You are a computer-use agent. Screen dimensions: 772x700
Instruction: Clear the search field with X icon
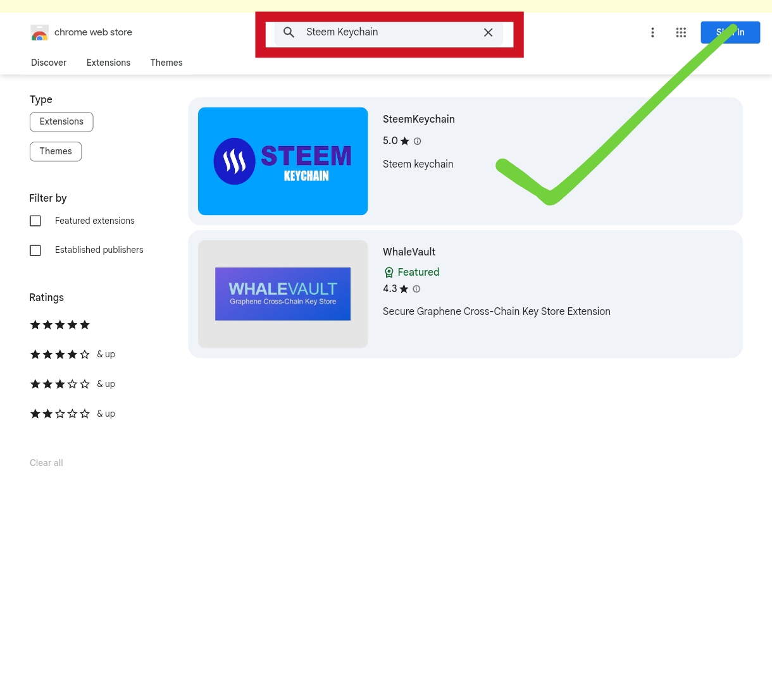[488, 32]
